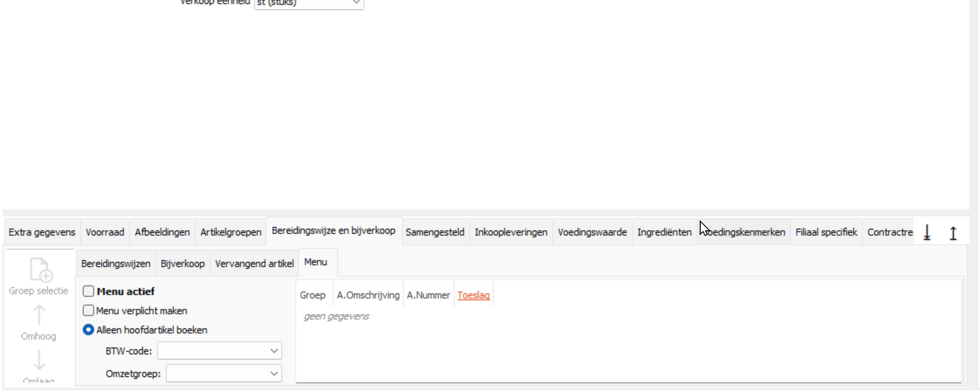Open the Ingrediënten tab
Image resolution: width=980 pixels, height=392 pixels.
[x=664, y=232]
